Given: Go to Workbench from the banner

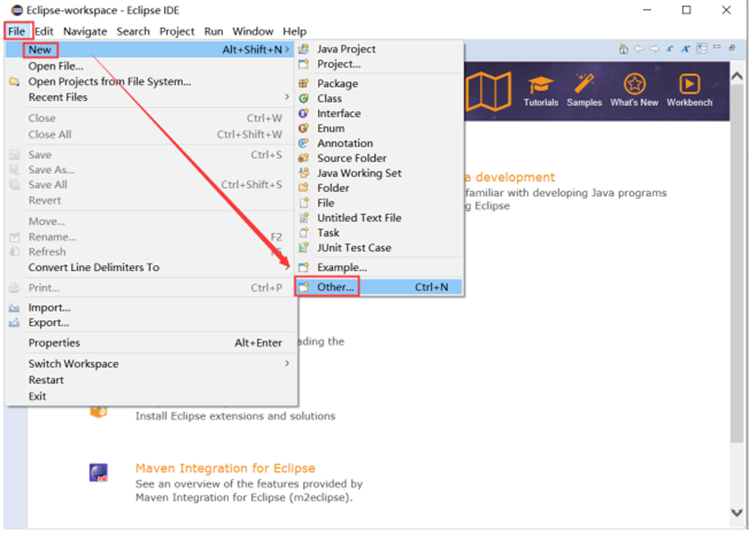Looking at the screenshot, I should pos(689,91).
